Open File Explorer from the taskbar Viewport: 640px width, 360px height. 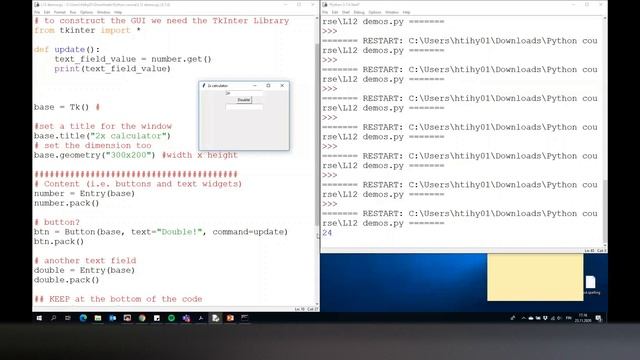pyautogui.click(x=98, y=318)
